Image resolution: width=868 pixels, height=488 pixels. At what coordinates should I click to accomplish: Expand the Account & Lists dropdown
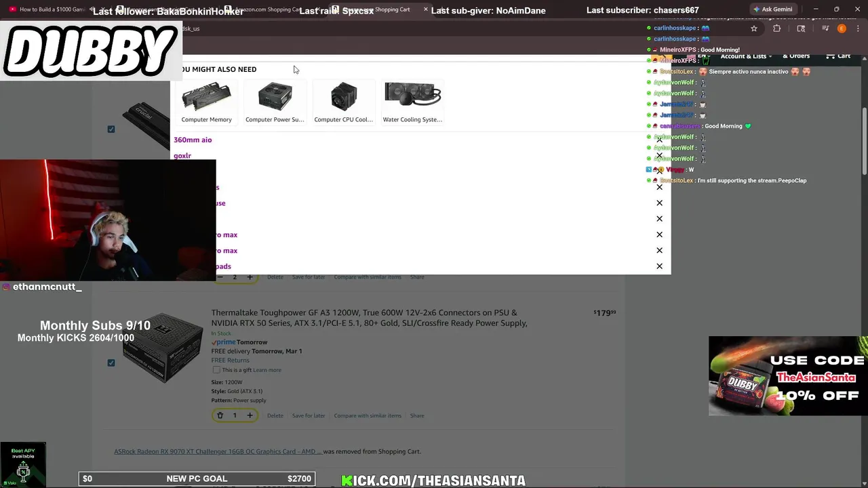746,56
